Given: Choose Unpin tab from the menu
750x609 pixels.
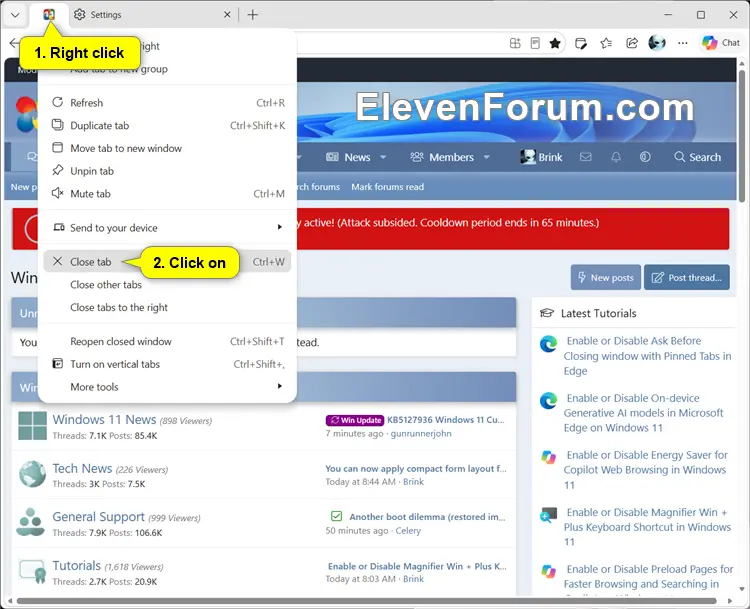Looking at the screenshot, I should (167, 171).
